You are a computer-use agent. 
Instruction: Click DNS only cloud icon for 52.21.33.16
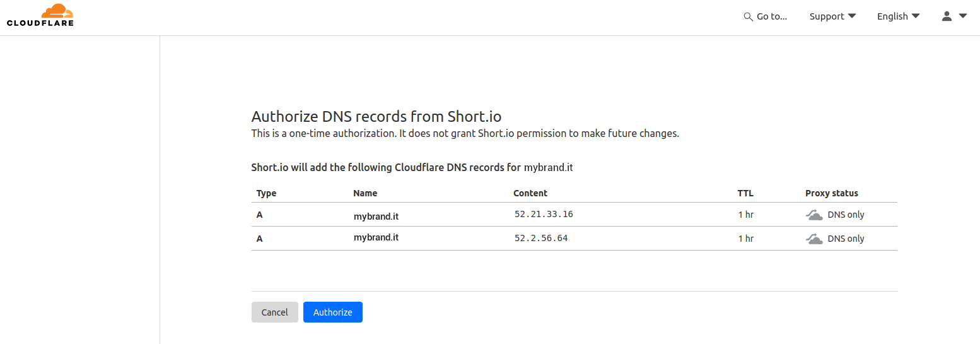[x=814, y=215]
